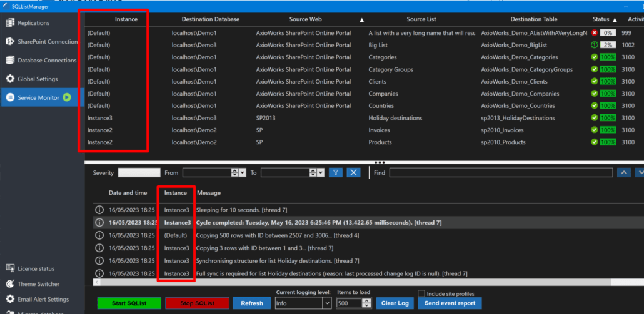The height and width of the screenshot is (314, 644).
Task: Click the 100% progress bar for Countries
Action: tap(608, 105)
